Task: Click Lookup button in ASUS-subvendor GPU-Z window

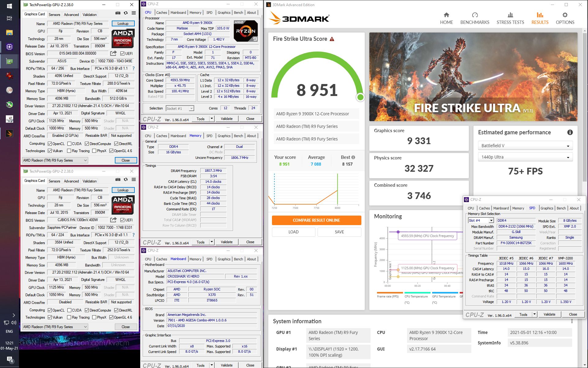Action: (x=123, y=24)
